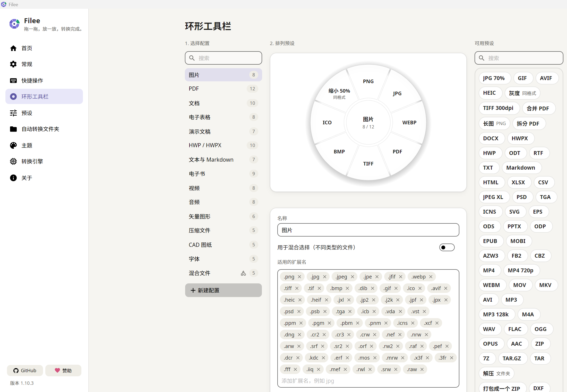The height and width of the screenshot is (392, 567).
Task: Open 快捷操作 keyboard icon
Action: [x=13, y=81]
